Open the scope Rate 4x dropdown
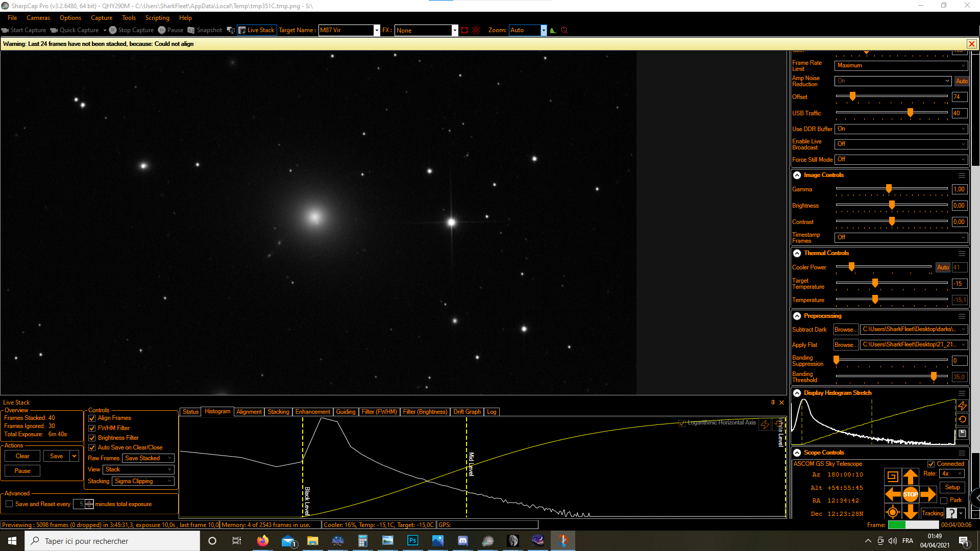Viewport: 980px width, 551px height. [x=952, y=473]
